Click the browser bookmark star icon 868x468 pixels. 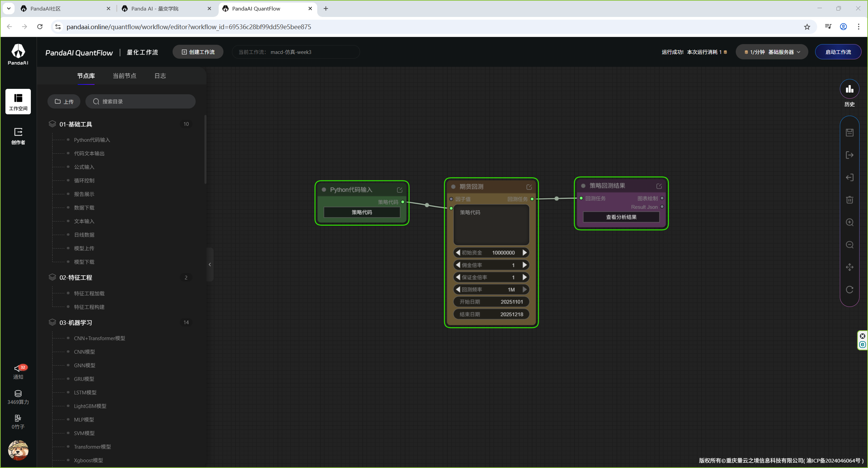[x=807, y=27]
